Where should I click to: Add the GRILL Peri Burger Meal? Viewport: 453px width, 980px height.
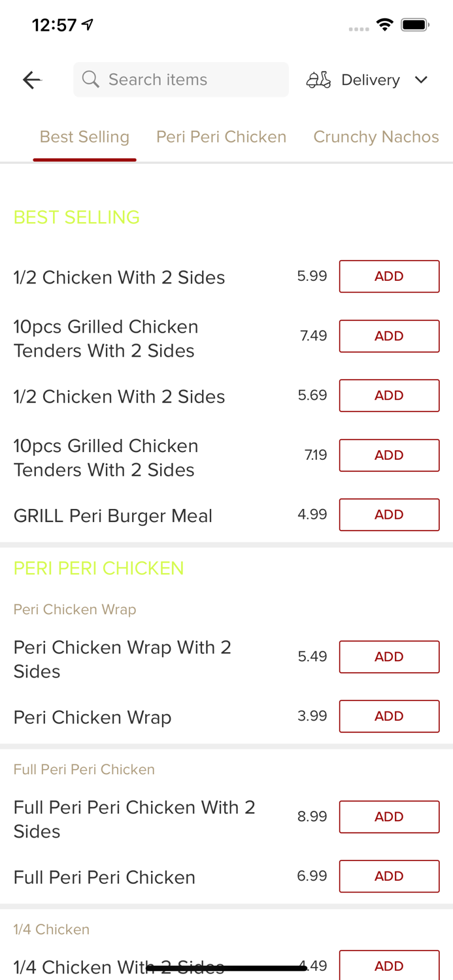389,514
